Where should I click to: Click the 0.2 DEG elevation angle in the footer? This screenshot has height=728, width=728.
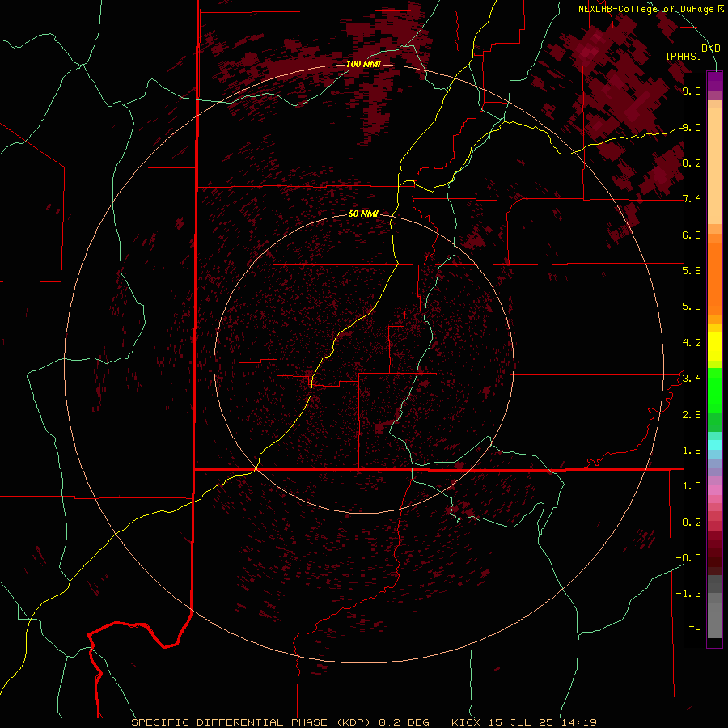pyautogui.click(x=404, y=722)
